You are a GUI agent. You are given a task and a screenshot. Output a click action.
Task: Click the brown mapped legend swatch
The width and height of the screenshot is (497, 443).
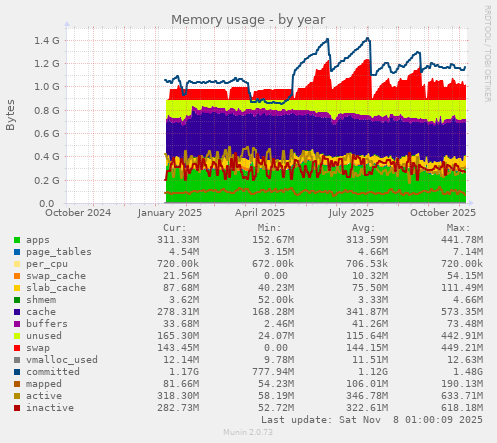click(x=17, y=384)
